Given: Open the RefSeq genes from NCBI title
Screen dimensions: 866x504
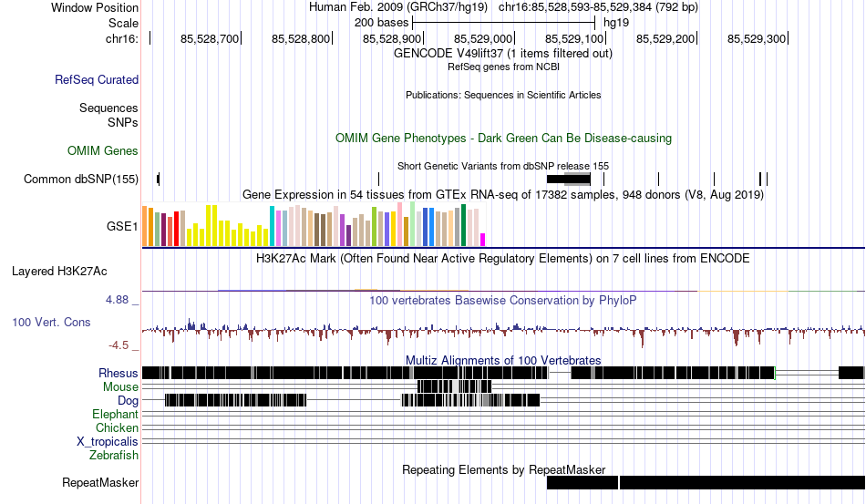Looking at the screenshot, I should pos(503,67).
